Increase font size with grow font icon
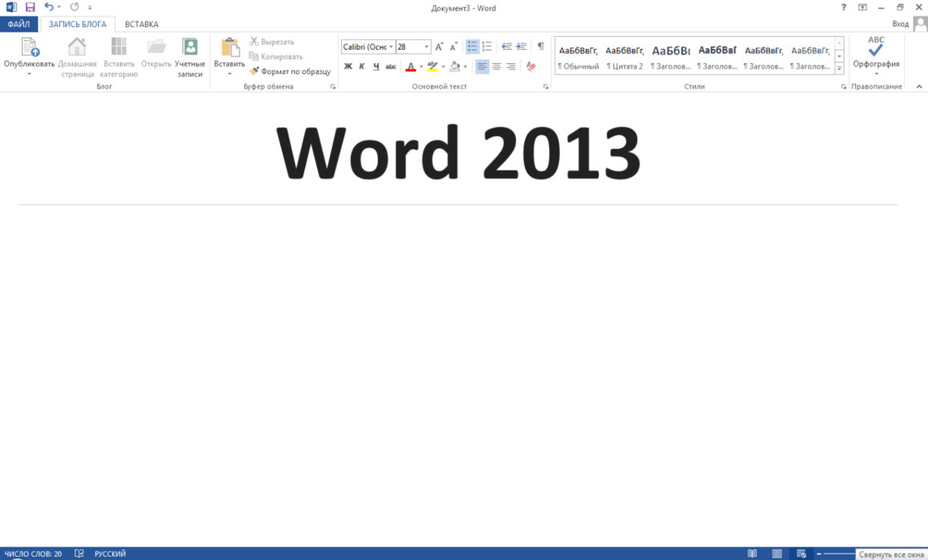This screenshot has height=560, width=928. click(439, 46)
